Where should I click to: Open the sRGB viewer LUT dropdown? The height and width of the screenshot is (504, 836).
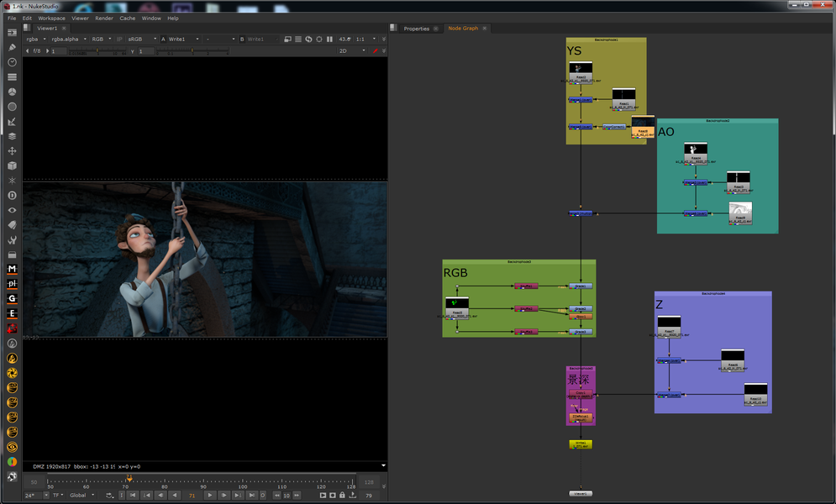click(142, 39)
